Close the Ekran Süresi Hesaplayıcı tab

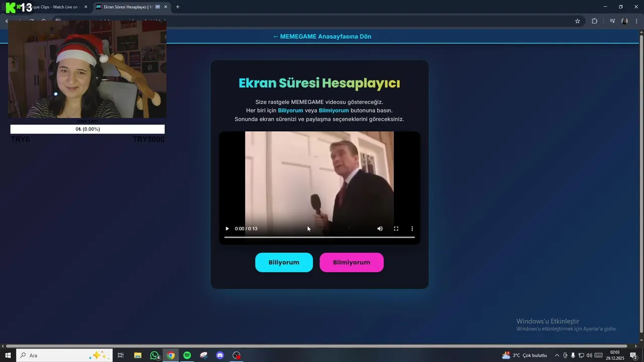point(166,7)
